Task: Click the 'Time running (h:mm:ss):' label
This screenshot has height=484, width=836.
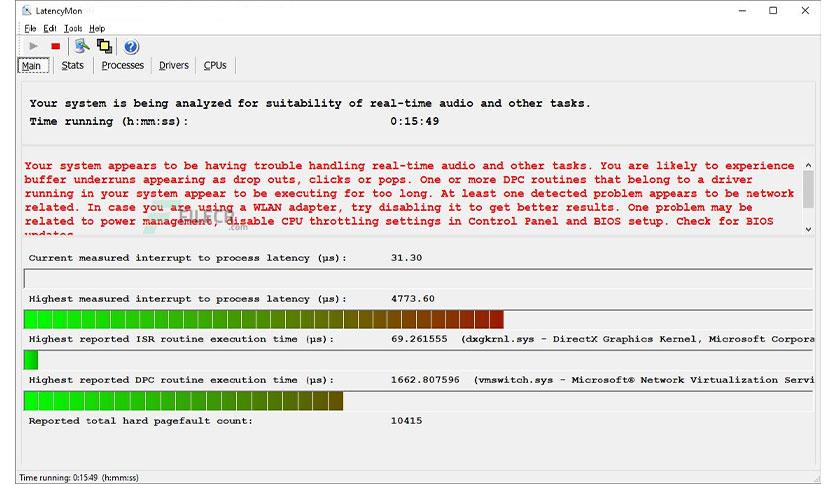Action: pyautogui.click(x=109, y=122)
